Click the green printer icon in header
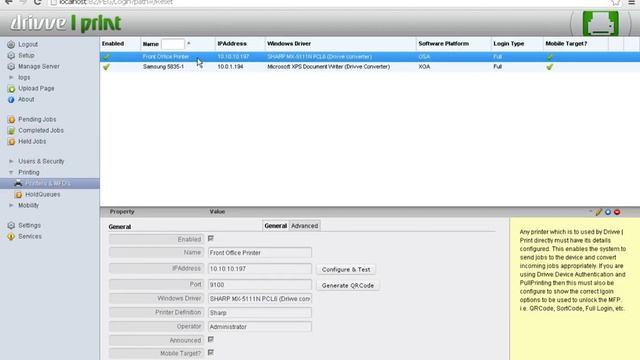The image size is (640, 360). pos(600,24)
